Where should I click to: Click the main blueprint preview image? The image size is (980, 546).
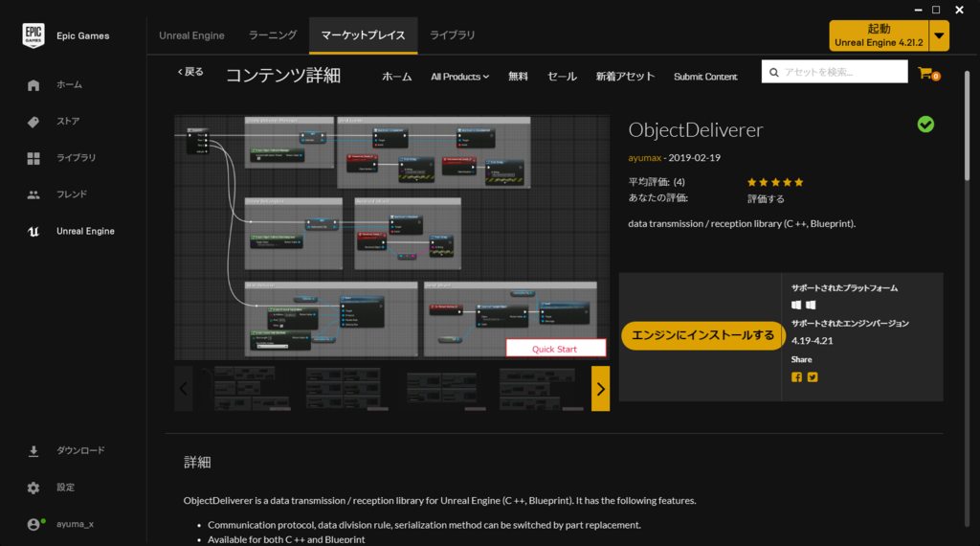391,238
